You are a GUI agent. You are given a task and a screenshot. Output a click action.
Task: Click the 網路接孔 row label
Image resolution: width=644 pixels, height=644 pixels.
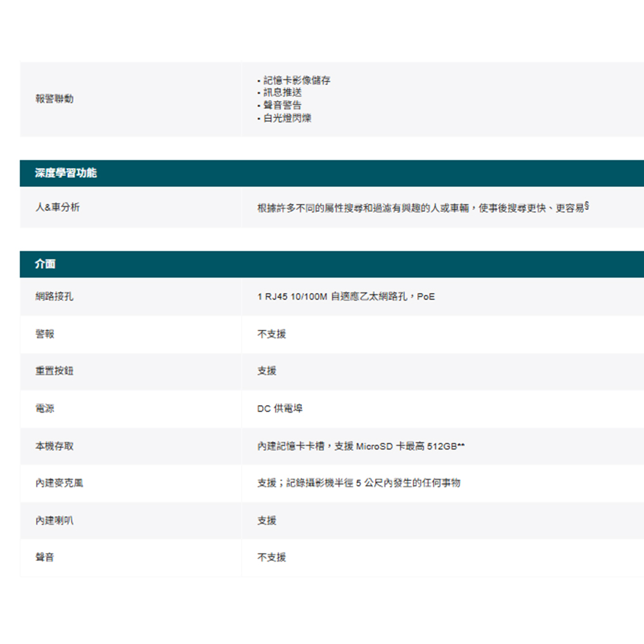coord(54,297)
